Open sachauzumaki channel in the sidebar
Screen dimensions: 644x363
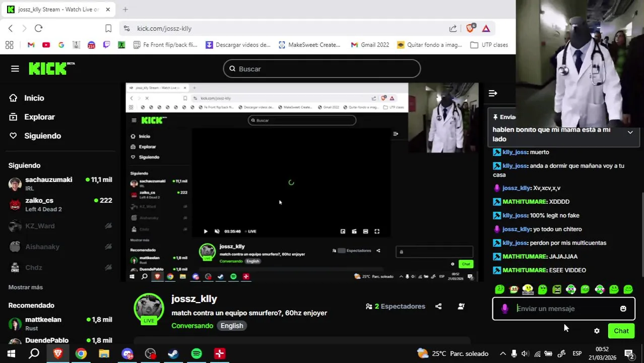[x=60, y=184]
